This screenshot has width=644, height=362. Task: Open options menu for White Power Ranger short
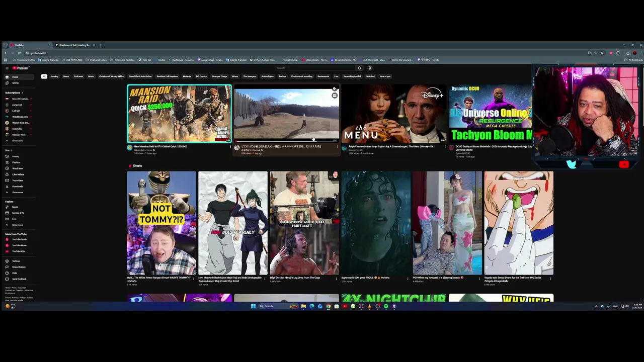click(x=193, y=278)
